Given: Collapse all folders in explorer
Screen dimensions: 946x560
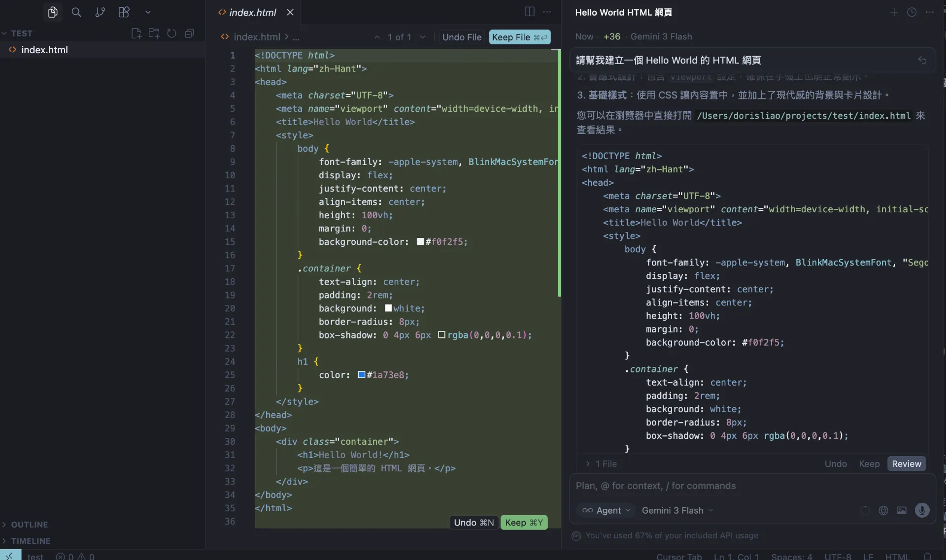Looking at the screenshot, I should (x=189, y=33).
